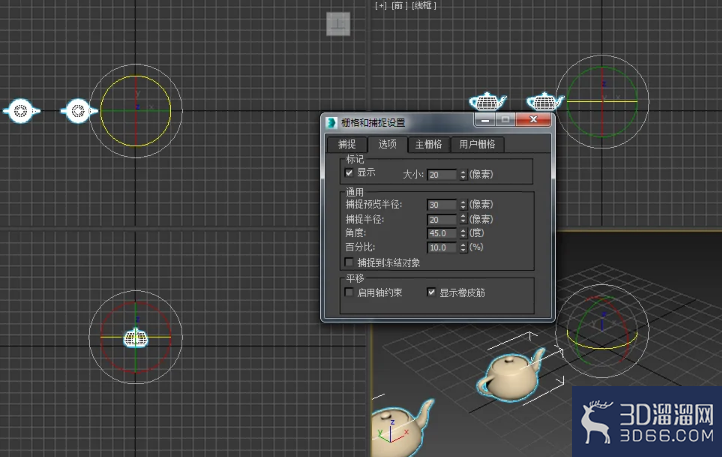The width and height of the screenshot is (722, 457).
Task: Click the 百分比 value field
Action: click(442, 247)
